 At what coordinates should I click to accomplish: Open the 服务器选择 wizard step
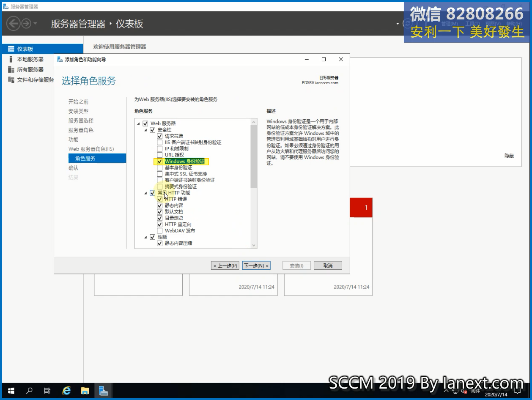tap(81, 121)
